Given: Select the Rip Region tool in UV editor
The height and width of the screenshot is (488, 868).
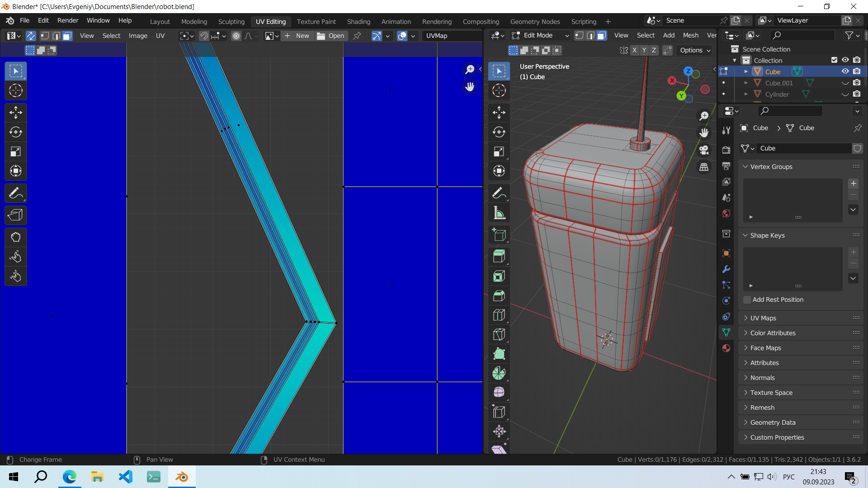Looking at the screenshot, I should (x=15, y=216).
